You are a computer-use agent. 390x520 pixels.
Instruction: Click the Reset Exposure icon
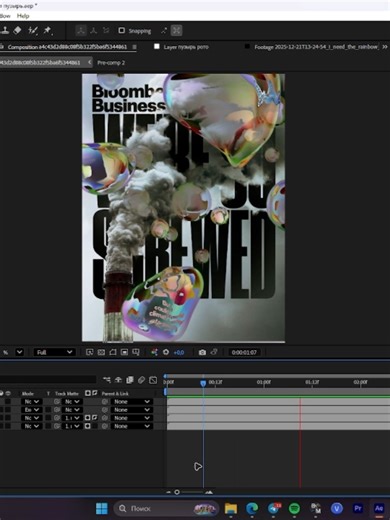pos(166,352)
